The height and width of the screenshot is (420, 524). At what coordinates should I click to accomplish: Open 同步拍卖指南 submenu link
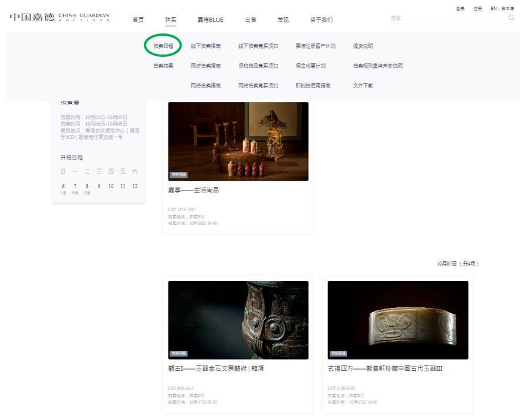click(206, 66)
